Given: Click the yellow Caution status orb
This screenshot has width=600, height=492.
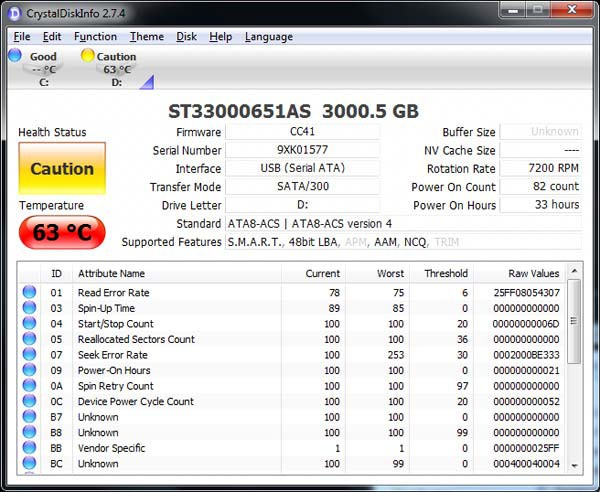Looking at the screenshot, I should pyautogui.click(x=88, y=55).
